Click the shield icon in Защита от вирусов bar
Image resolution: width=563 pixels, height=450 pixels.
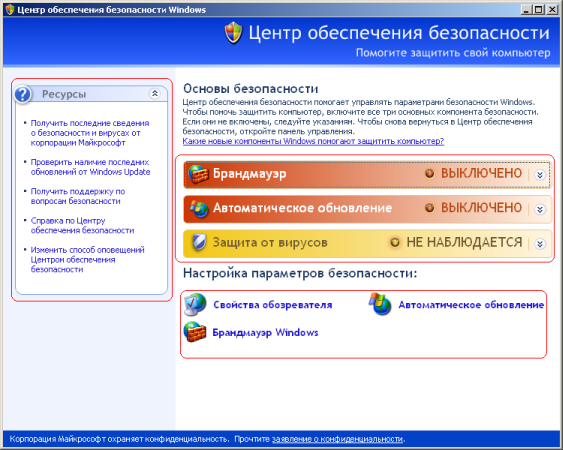(199, 242)
